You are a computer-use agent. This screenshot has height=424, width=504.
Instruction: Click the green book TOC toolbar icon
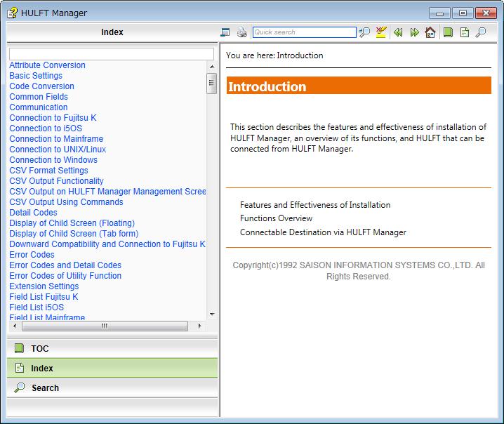448,32
